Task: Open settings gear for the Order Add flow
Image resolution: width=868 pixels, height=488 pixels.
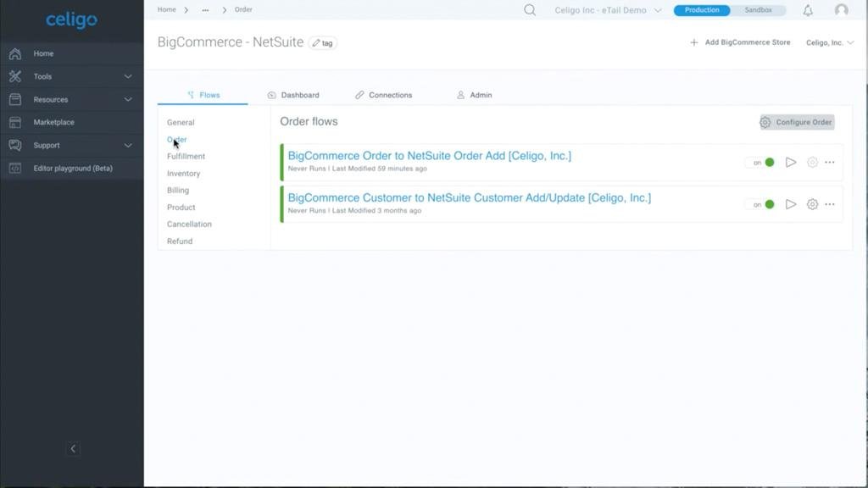Action: pyautogui.click(x=812, y=162)
